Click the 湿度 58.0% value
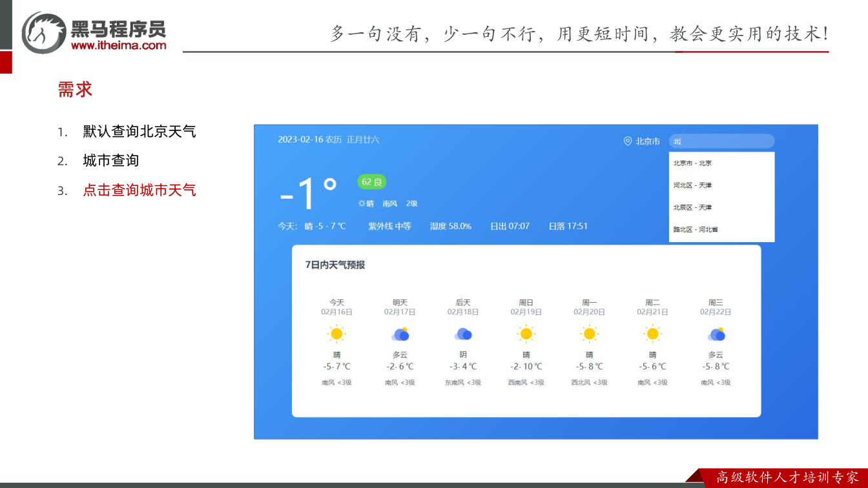Image resolution: width=868 pixels, height=488 pixels. pyautogui.click(x=451, y=226)
